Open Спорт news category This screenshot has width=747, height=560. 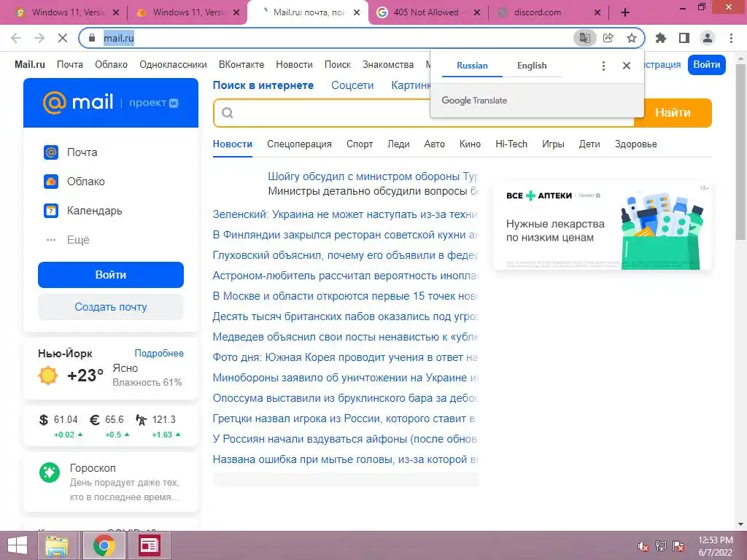point(360,144)
